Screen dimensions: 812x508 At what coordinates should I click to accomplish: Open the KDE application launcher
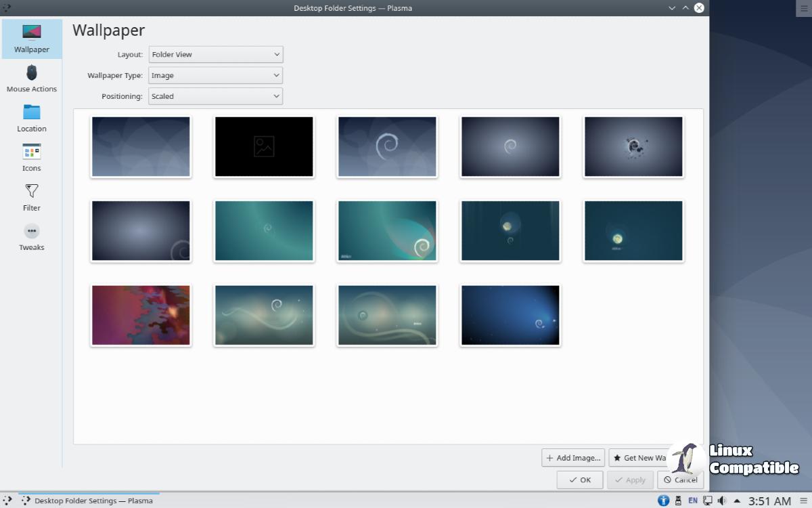7,501
